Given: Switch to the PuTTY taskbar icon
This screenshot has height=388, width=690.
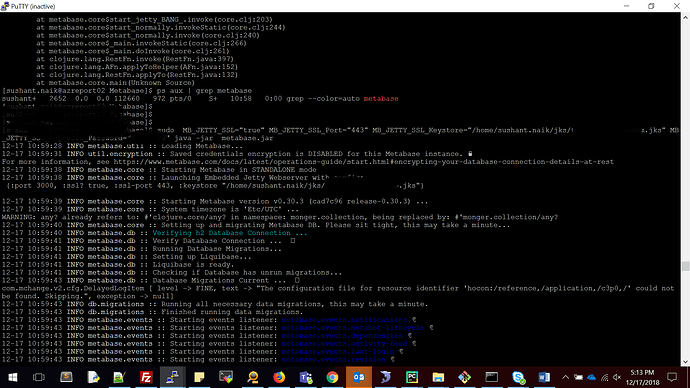Looking at the screenshot, I should click(172, 377).
